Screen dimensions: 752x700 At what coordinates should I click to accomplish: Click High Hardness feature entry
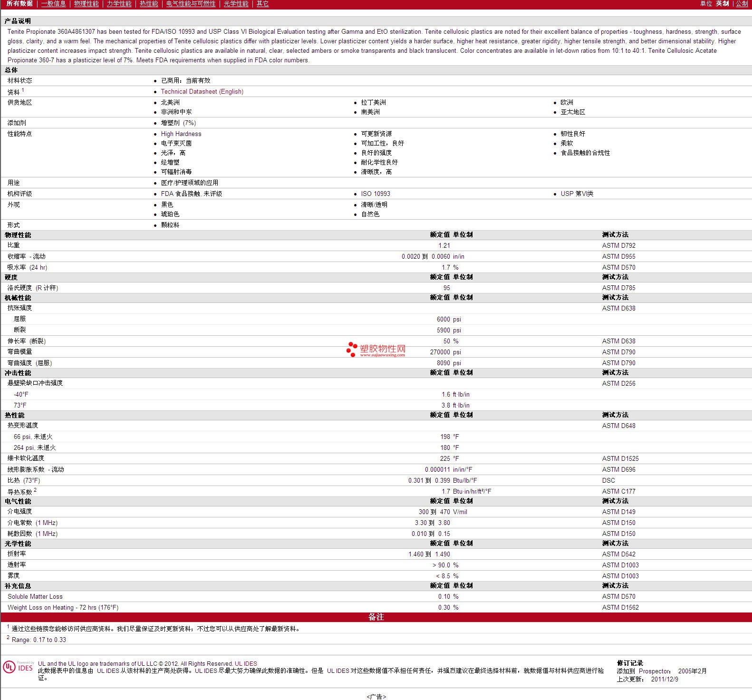181,134
